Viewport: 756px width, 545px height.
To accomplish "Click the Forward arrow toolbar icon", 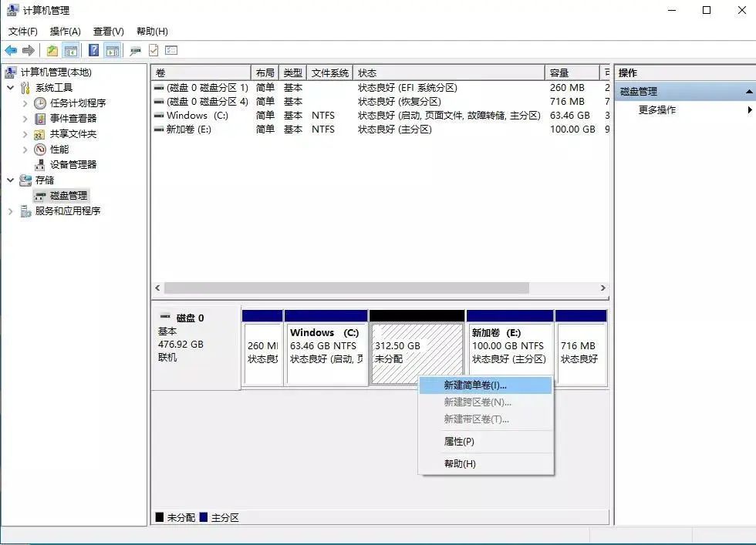I will tap(29, 50).
